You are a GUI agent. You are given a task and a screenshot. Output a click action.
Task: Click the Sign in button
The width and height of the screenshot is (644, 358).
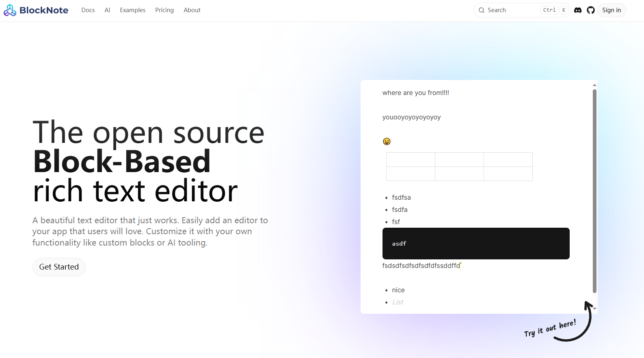(x=611, y=10)
